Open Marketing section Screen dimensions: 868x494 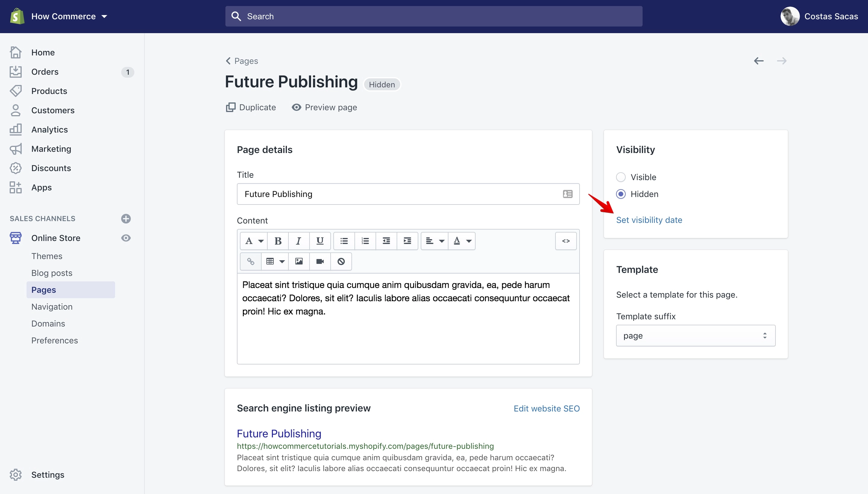(x=51, y=149)
